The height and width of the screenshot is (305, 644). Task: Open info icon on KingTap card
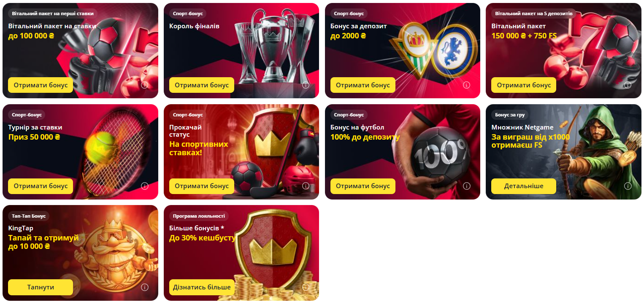(x=144, y=287)
